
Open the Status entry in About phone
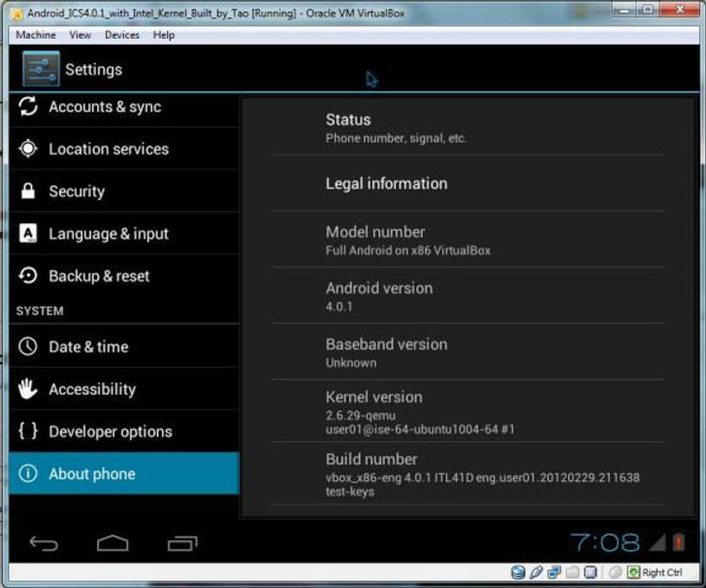click(x=467, y=128)
